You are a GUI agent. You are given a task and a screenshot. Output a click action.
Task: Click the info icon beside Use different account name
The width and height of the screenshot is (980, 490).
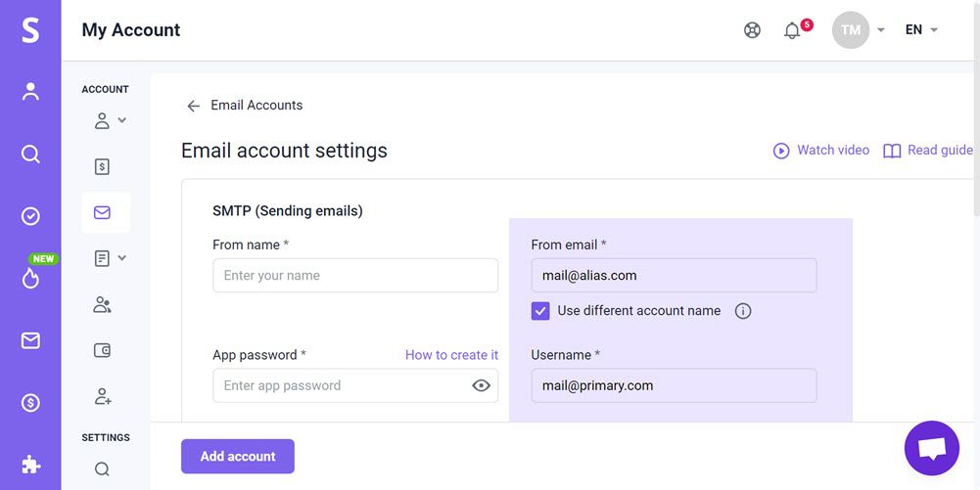coord(743,311)
